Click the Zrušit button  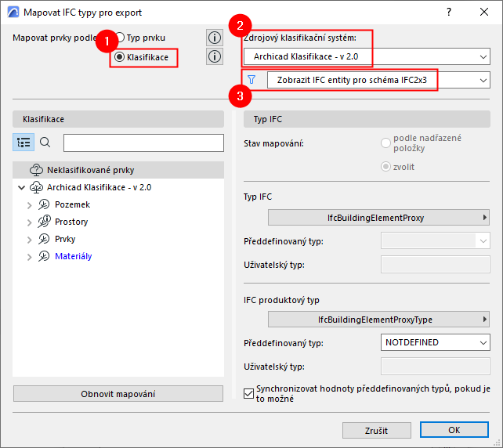click(377, 430)
